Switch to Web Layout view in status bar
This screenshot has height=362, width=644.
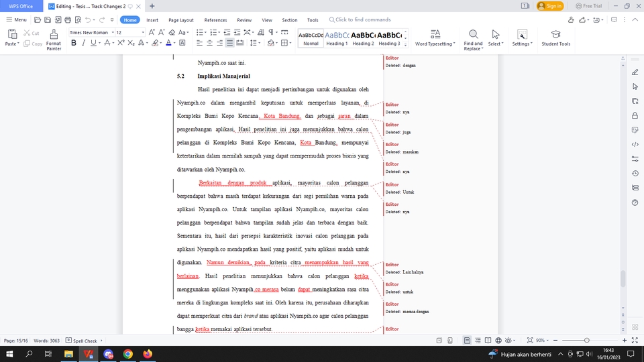(x=498, y=341)
